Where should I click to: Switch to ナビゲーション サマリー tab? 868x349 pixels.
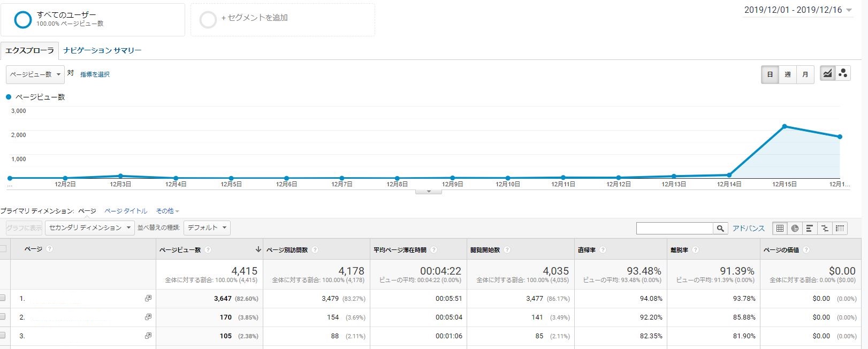102,50
